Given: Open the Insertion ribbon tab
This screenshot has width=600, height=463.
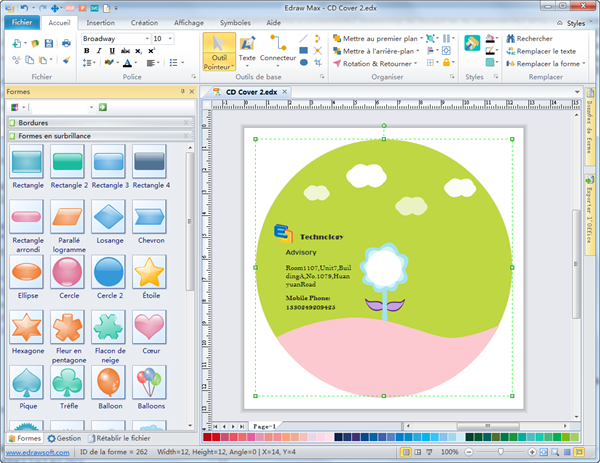Looking at the screenshot, I should pos(100,21).
